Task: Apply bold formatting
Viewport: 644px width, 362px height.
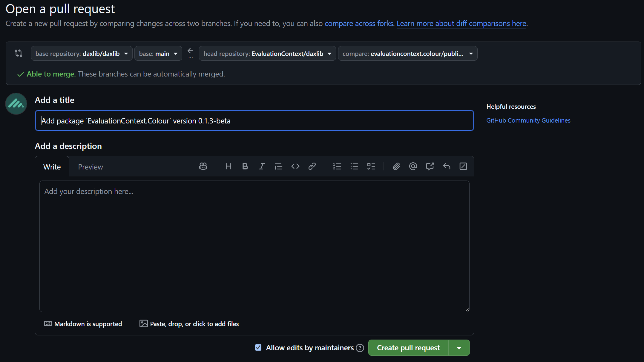Action: (x=245, y=166)
